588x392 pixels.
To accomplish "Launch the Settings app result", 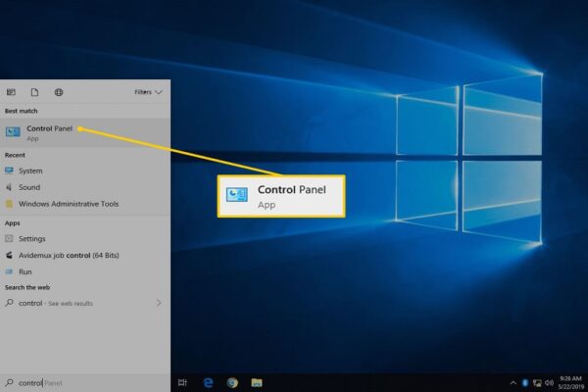I will (85, 238).
